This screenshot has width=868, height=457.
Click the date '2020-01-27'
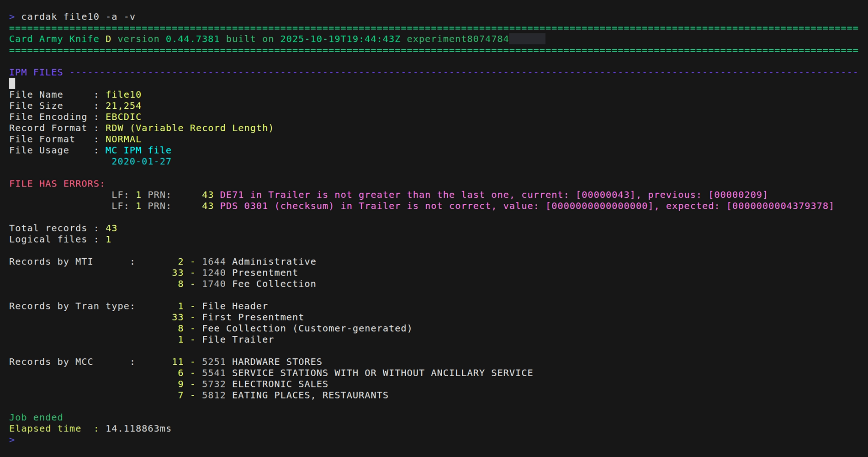click(x=141, y=161)
